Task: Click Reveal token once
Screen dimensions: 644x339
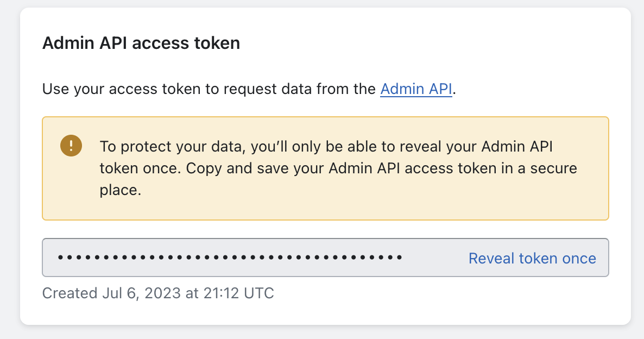Action: (x=532, y=258)
